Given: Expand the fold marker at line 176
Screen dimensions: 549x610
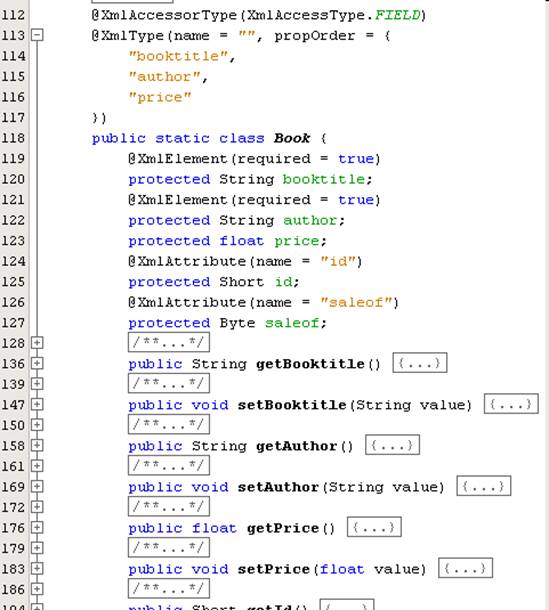Looking at the screenshot, I should coord(37,528).
